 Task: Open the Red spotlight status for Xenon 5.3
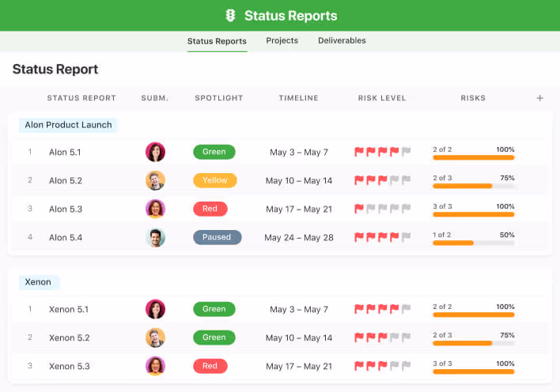pyautogui.click(x=210, y=366)
